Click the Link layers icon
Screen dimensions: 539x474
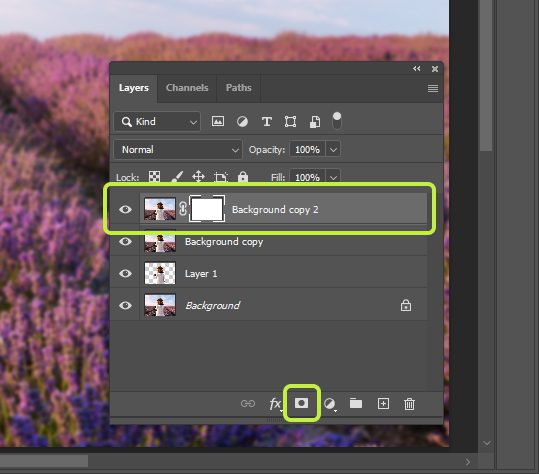tap(248, 403)
